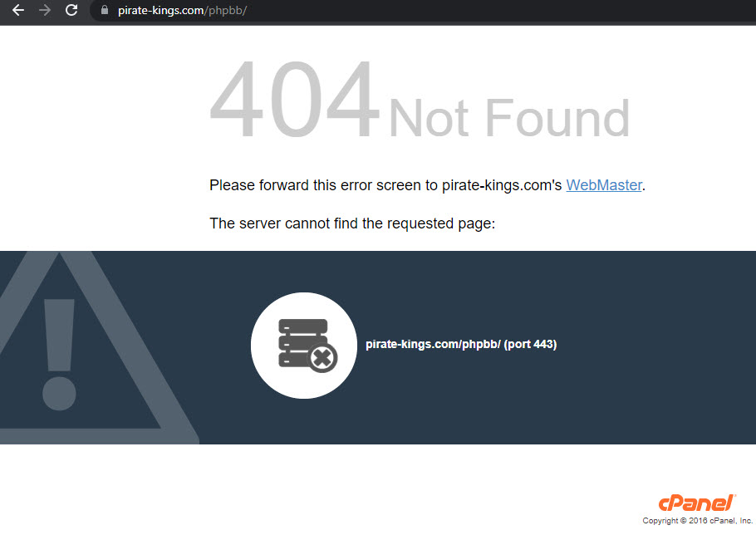
Task: Click the large 404 heading
Action: click(x=295, y=99)
